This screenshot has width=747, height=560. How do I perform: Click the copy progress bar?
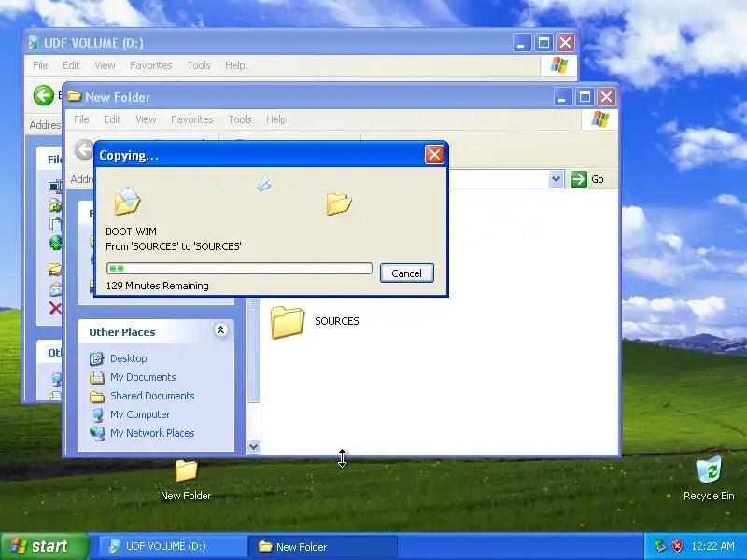point(239,268)
